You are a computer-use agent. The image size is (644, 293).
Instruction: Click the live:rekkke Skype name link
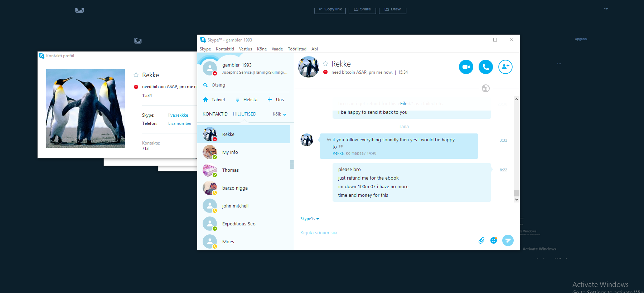[x=178, y=115]
